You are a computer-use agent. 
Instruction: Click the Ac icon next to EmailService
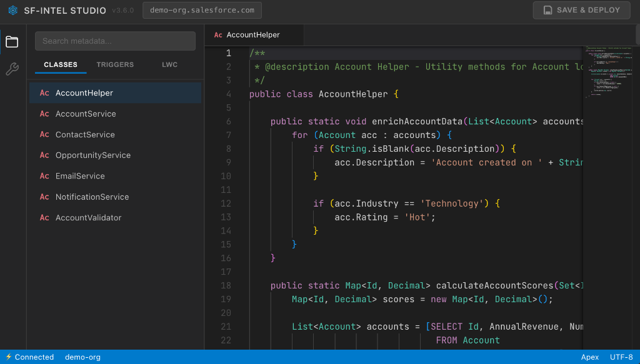pos(44,176)
